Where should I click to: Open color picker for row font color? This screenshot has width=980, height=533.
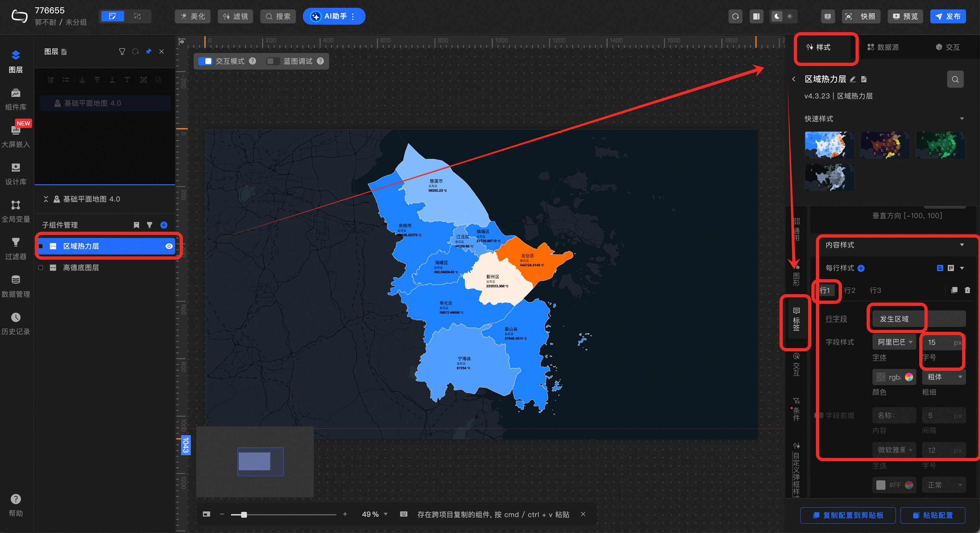pos(909,377)
